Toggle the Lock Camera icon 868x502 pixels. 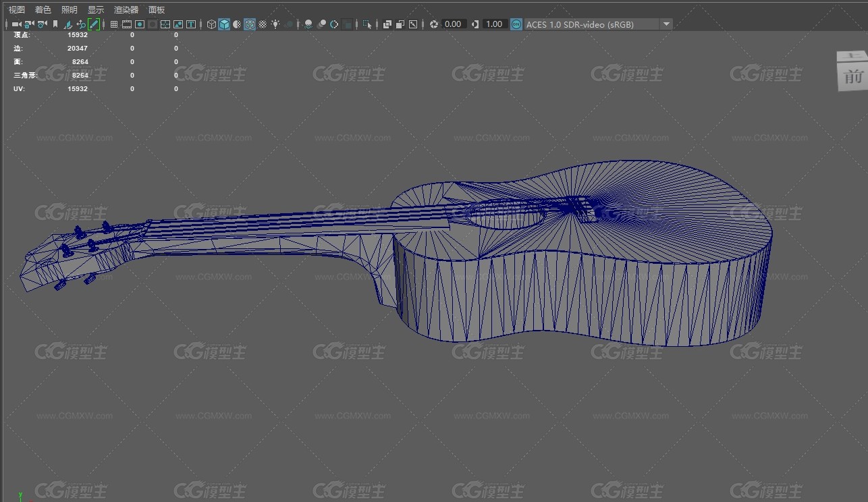coord(28,24)
